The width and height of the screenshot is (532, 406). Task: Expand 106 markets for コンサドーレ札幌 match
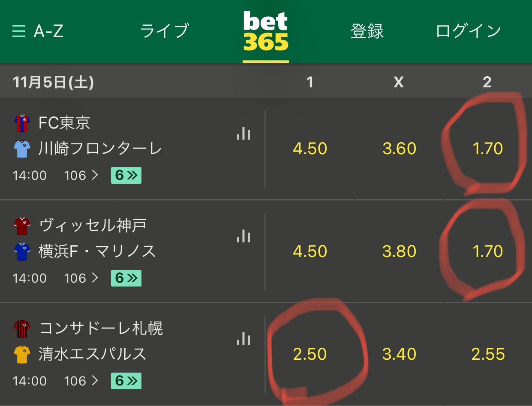81,381
